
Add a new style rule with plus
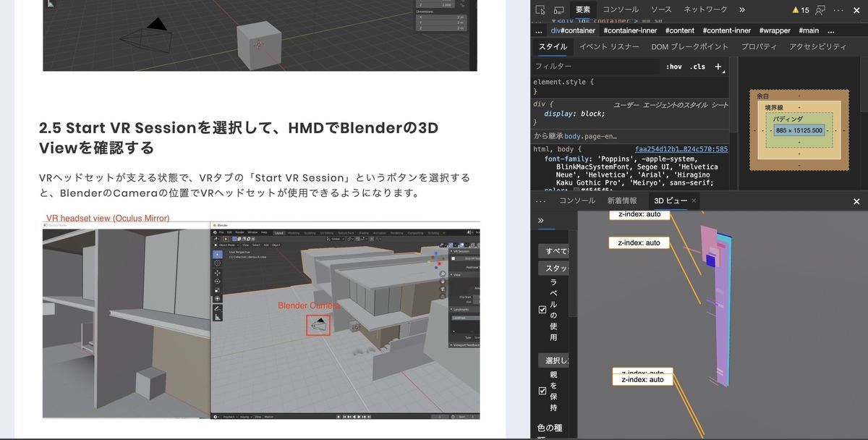click(x=718, y=67)
